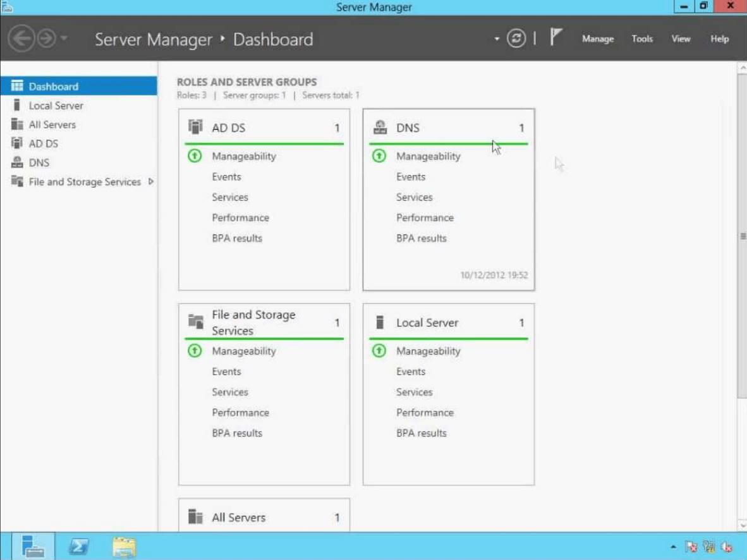
Task: Open Services in the Local Server tile
Action: point(414,393)
